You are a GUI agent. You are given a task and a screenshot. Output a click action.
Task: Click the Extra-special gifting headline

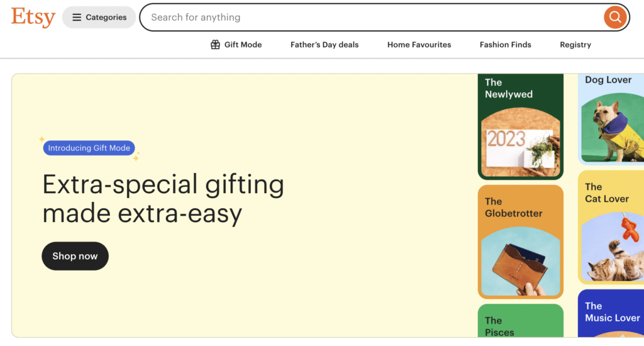pyautogui.click(x=163, y=199)
